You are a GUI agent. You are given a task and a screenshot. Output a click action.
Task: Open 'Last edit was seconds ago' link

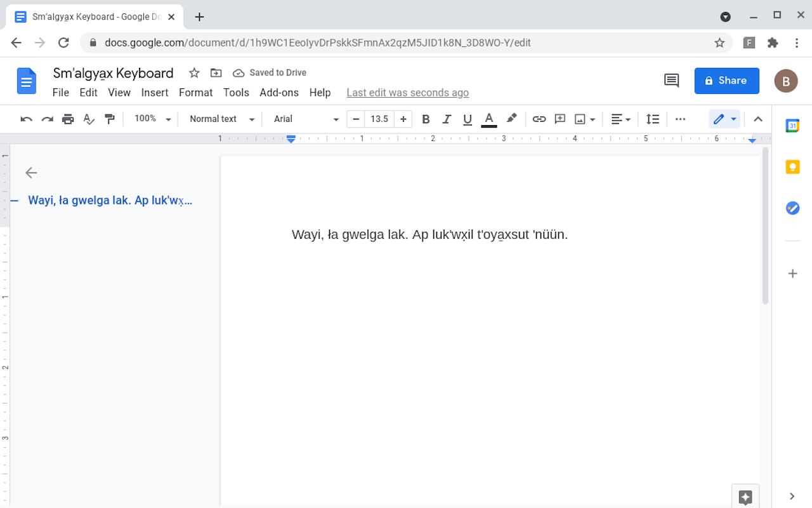[x=407, y=93]
